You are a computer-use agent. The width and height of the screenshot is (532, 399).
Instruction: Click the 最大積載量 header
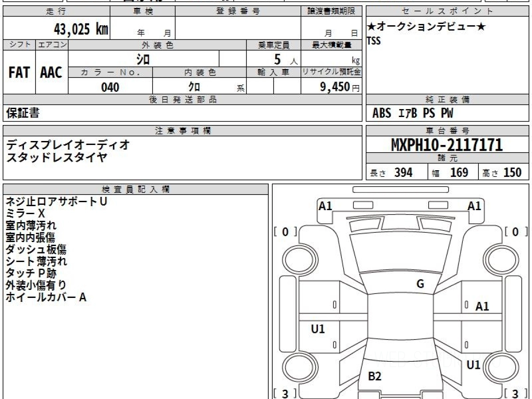click(332, 45)
